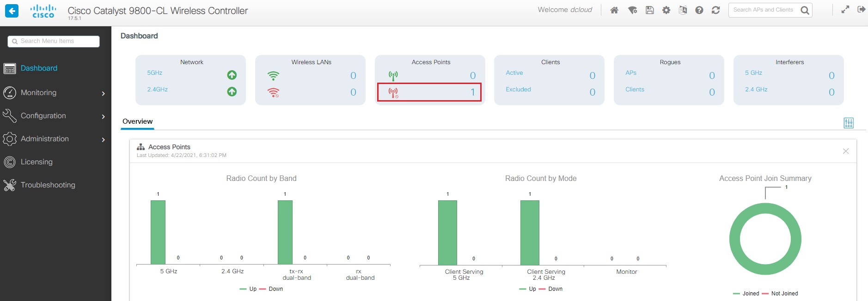
Task: Click Search APs and Clients field
Action: click(764, 10)
